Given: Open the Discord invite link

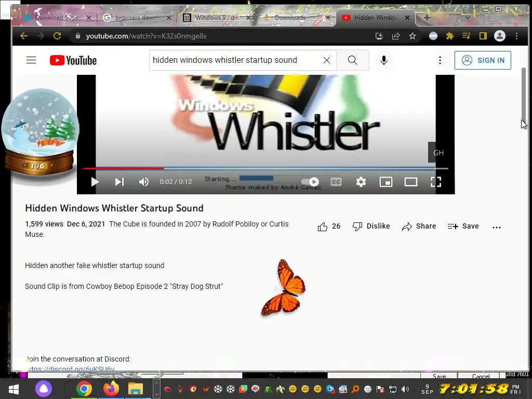Looking at the screenshot, I should click(x=70, y=368).
